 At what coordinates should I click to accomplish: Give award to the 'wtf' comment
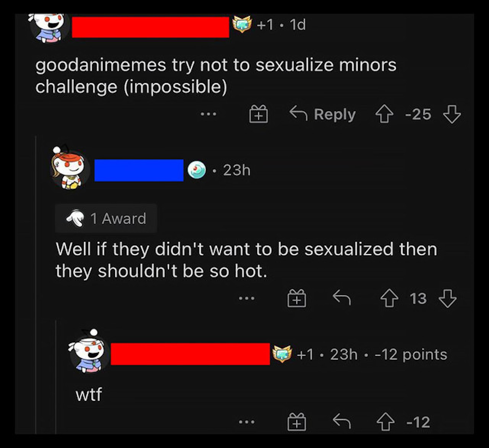pos(297,421)
